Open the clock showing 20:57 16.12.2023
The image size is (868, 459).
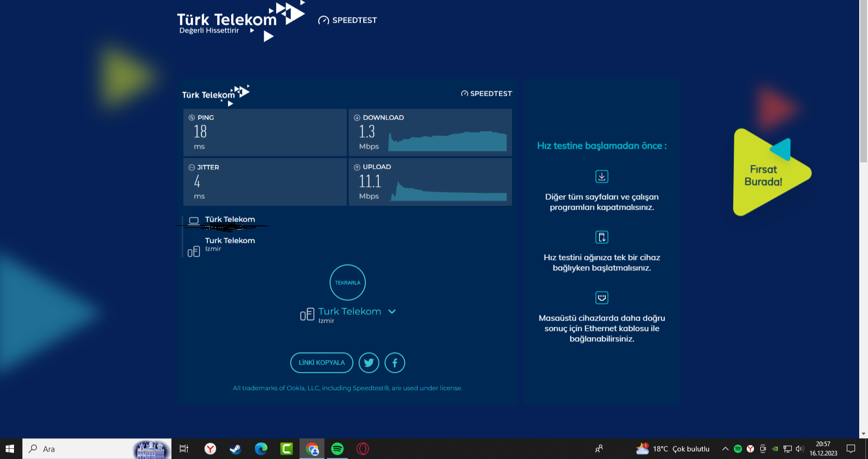pyautogui.click(x=823, y=449)
